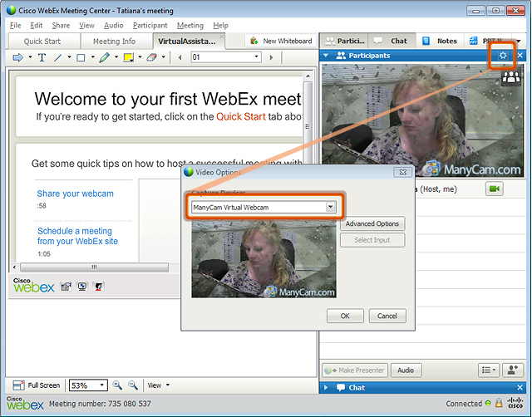Collapse the Participants panel triangle

click(326, 56)
